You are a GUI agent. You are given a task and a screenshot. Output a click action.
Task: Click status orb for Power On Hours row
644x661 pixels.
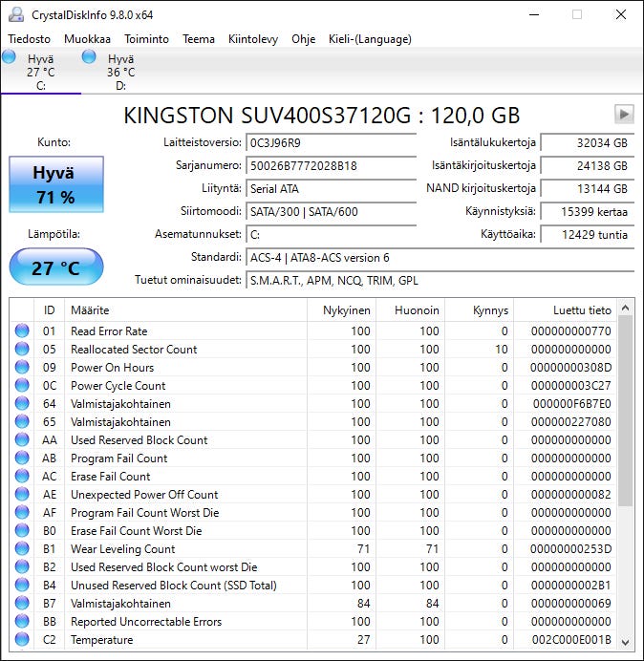[x=22, y=367]
